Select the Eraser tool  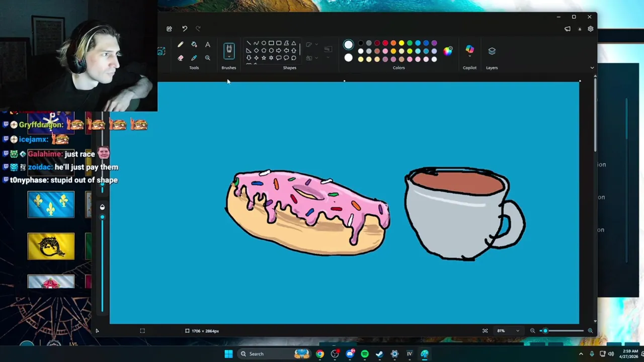point(181,58)
